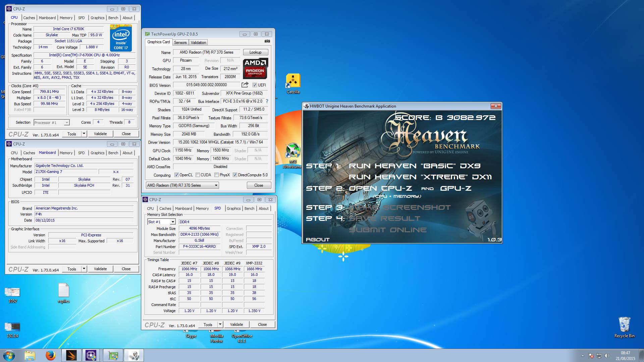The height and width of the screenshot is (362, 644).
Task: Click ABOUT in the Heaven benchmark window
Action: pos(318,240)
